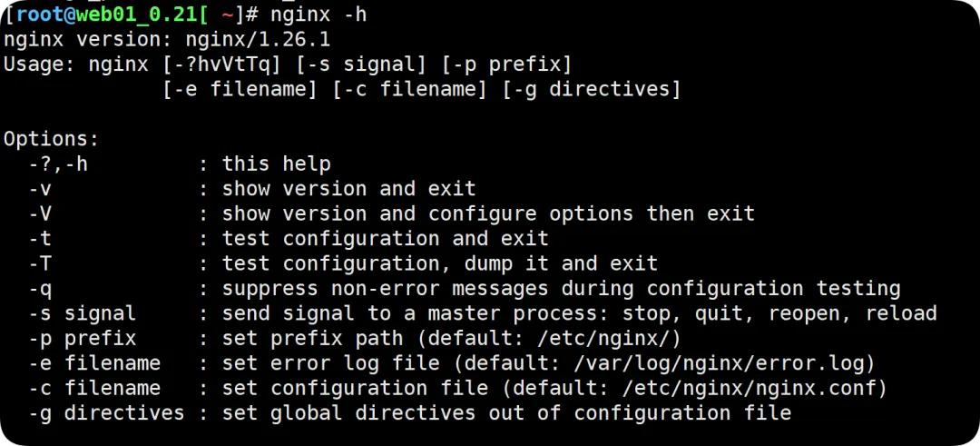Click the '-t' test configuration flag
This screenshot has width=980, height=446.
point(39,239)
